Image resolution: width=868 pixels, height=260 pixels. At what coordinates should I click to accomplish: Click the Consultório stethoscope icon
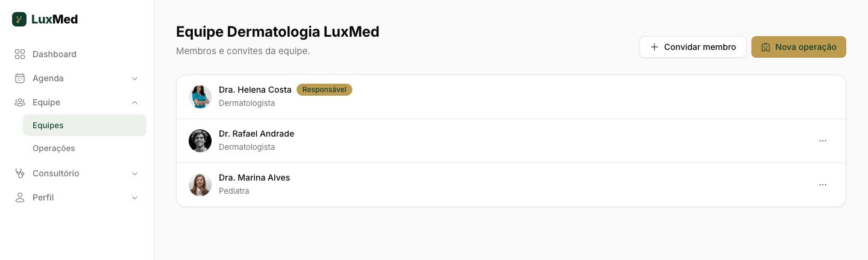point(20,173)
